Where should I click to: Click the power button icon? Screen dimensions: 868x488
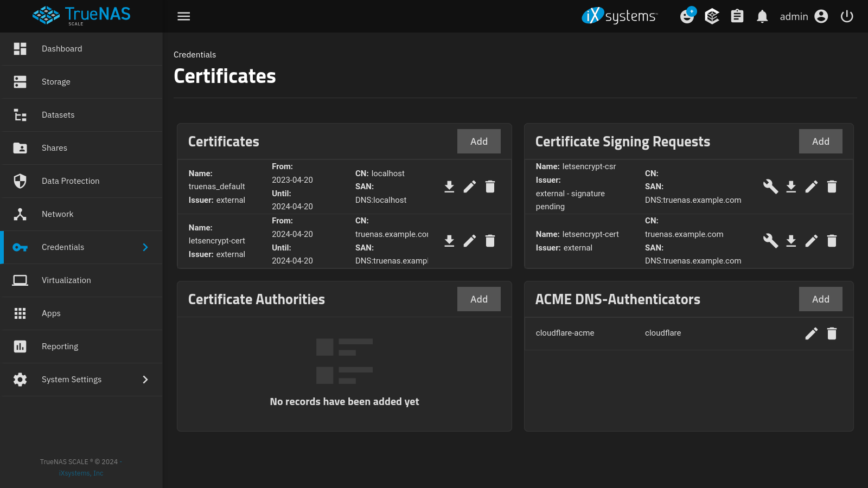click(x=847, y=16)
